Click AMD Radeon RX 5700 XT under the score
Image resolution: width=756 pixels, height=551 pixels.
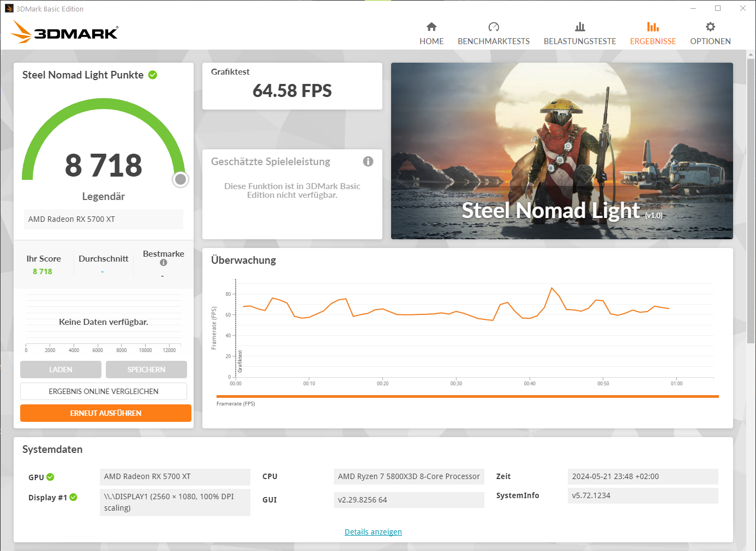[x=104, y=219]
